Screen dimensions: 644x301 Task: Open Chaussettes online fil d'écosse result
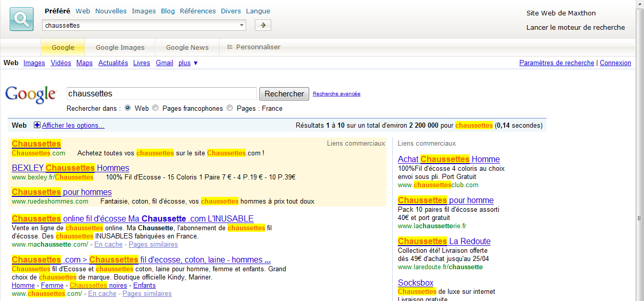(x=133, y=219)
